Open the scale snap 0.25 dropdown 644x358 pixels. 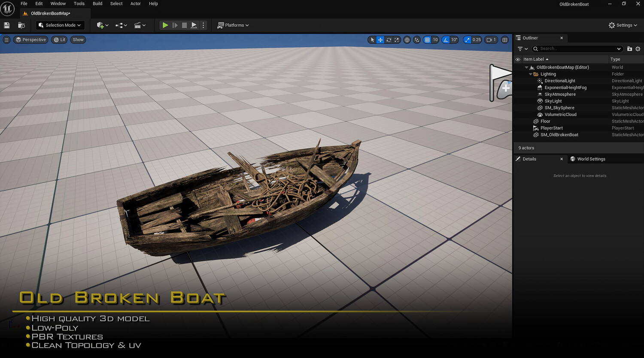click(x=477, y=40)
